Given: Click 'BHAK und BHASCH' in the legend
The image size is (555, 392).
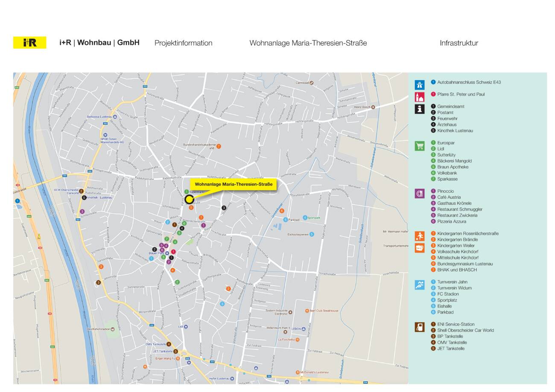Looking at the screenshot, I should point(457,270).
